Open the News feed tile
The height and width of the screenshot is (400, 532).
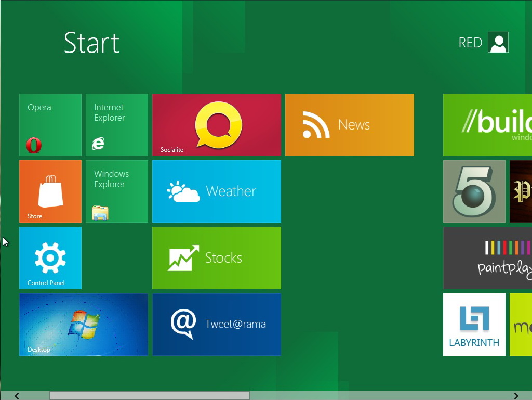tap(350, 125)
